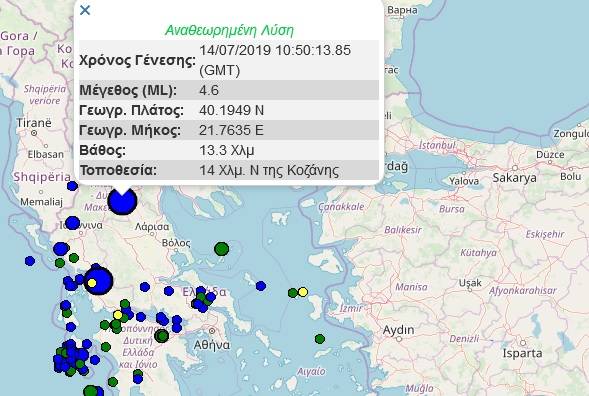
Task: Click the Eskişehir map label
Action: point(545,234)
